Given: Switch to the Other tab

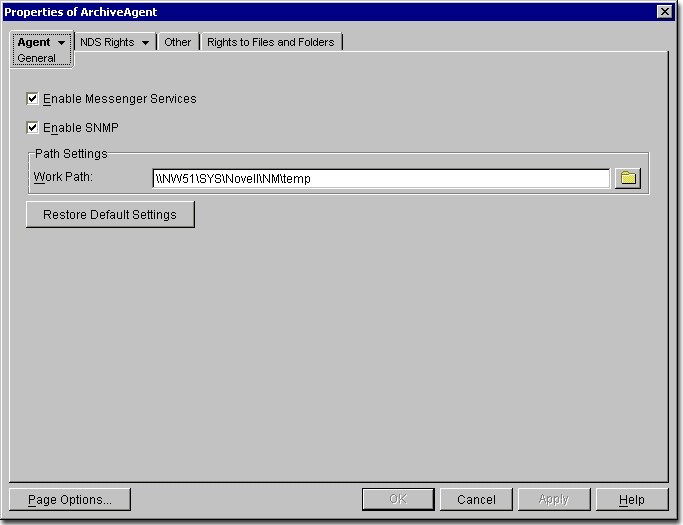Looking at the screenshot, I should [x=178, y=42].
